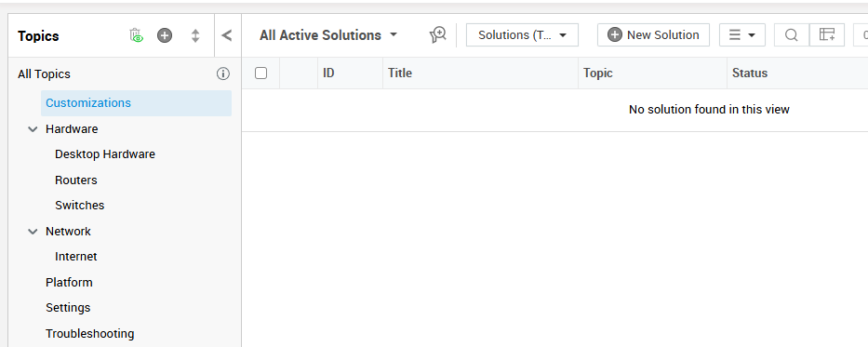868x347 pixels.
Task: Open the magnifier search icon
Action: click(792, 34)
